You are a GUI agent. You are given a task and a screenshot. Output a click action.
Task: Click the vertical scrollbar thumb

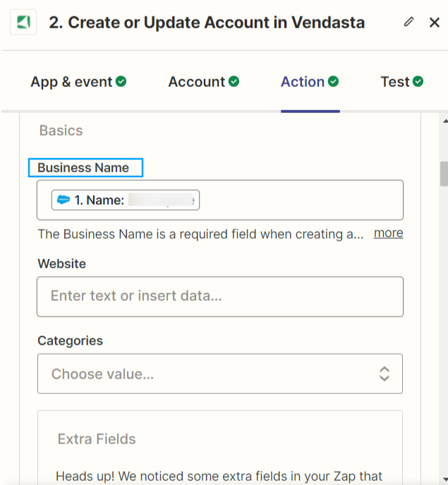(x=444, y=174)
